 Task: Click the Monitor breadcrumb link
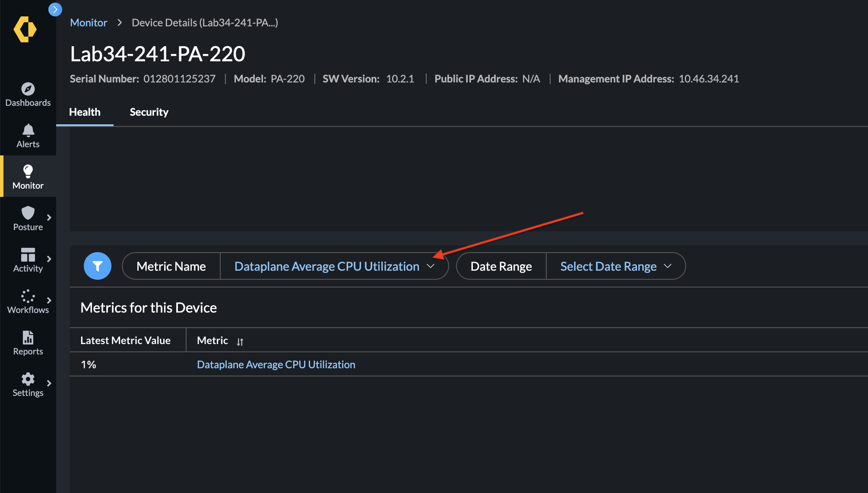(89, 23)
